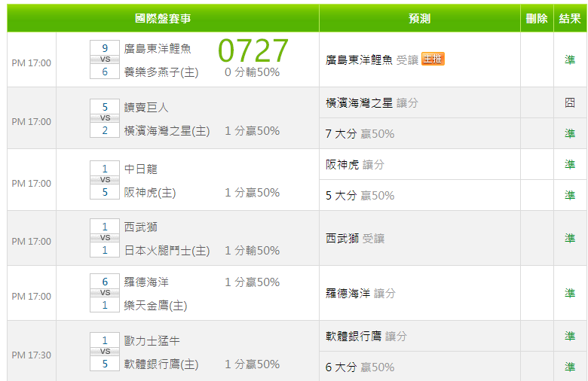Image resolution: width=588 pixels, height=381 pixels.
Task: Select the 預測 column header
Action: point(419,19)
